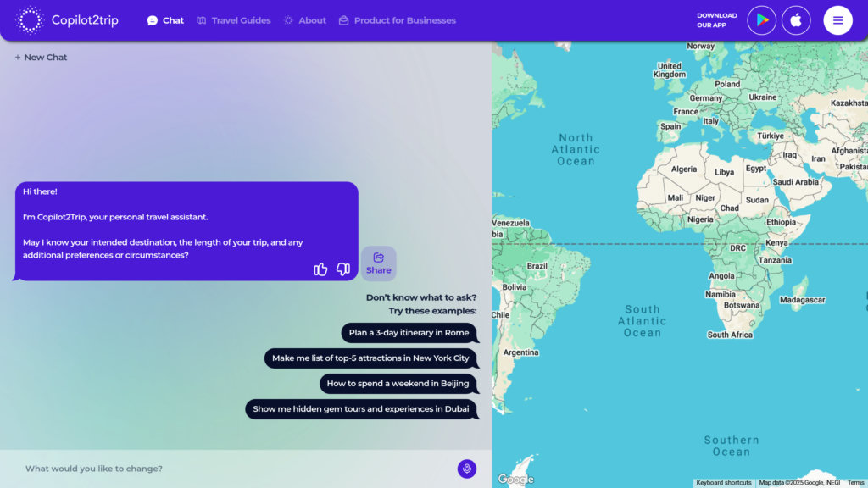Open the Travel Guides page
Screen dimensions: 868x488
pos(234,20)
